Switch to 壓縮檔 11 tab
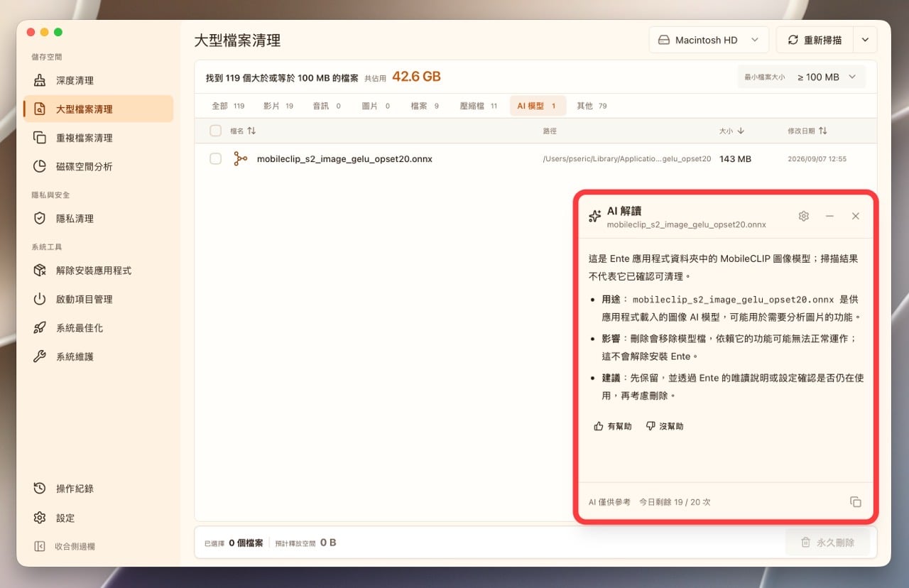Viewport: 909px width, 588px height. tap(479, 106)
